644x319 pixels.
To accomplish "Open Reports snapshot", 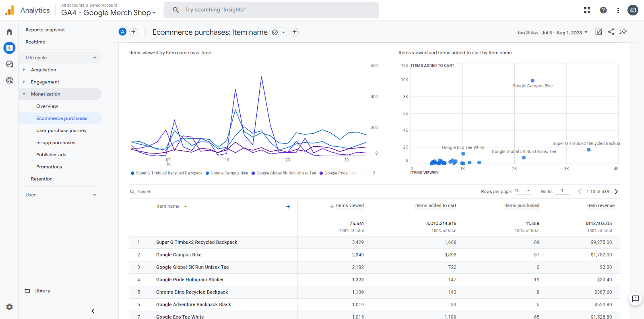I will coord(45,30).
